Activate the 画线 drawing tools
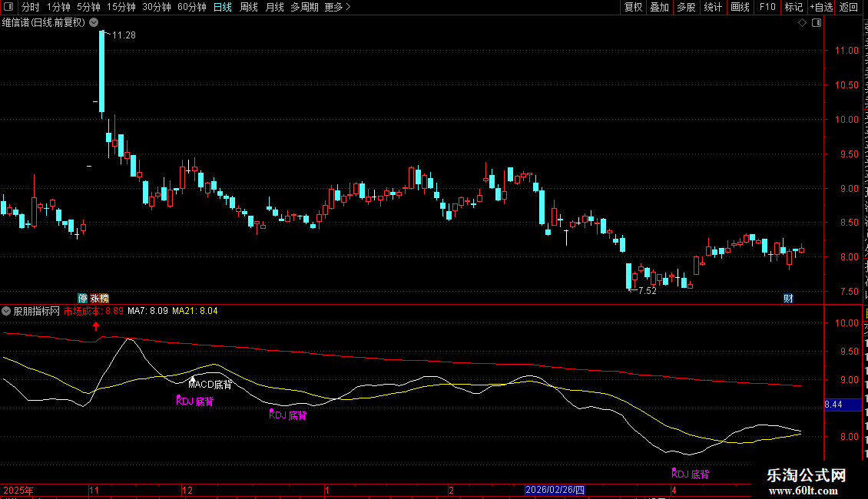The image size is (868, 499). click(740, 7)
